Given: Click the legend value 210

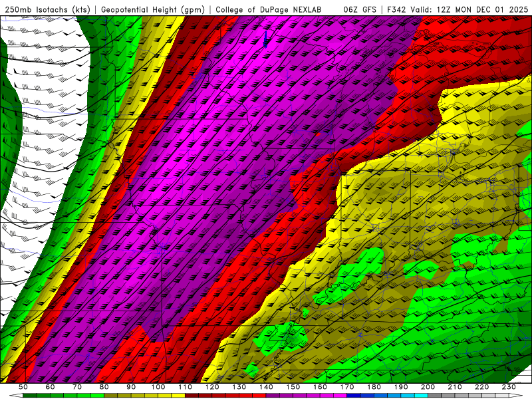Looking at the screenshot, I should click(x=455, y=387).
